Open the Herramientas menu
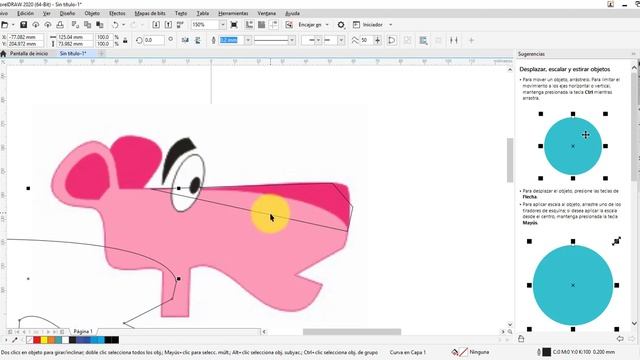This screenshot has height=360, width=640. (x=233, y=13)
